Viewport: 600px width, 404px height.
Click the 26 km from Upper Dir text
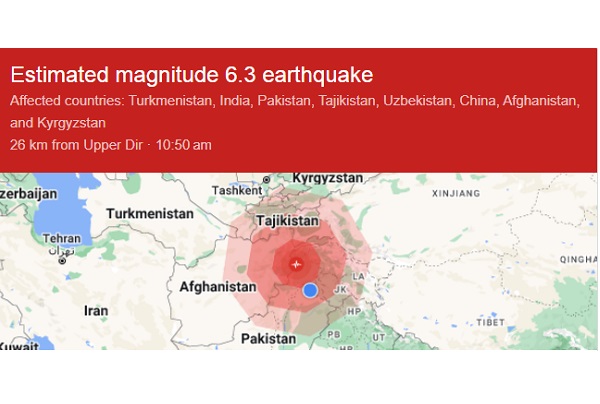click(76, 145)
